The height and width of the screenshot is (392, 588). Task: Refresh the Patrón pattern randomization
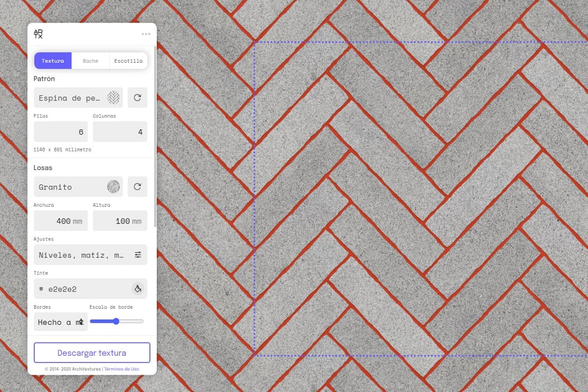point(137,98)
